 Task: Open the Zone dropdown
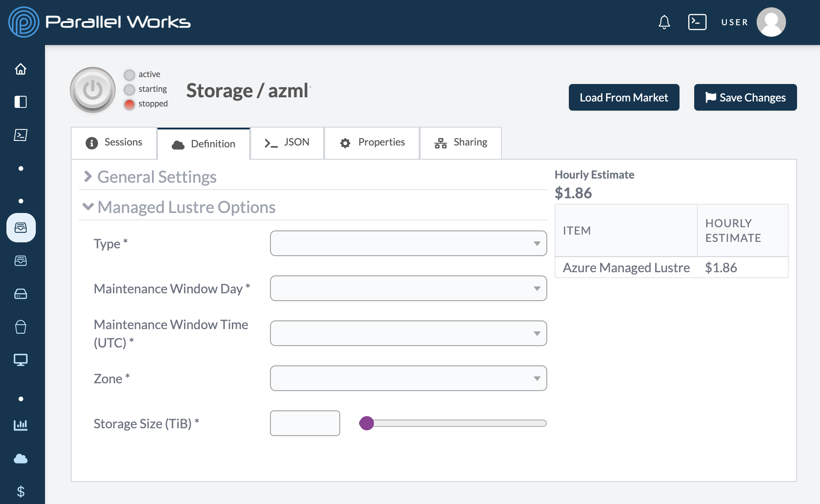pos(409,378)
